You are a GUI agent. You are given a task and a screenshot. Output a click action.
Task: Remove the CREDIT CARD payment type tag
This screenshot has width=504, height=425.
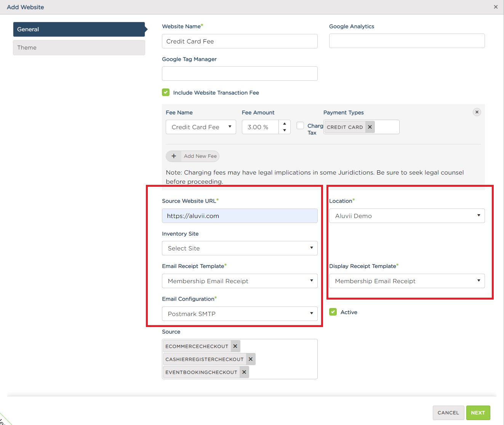(370, 127)
